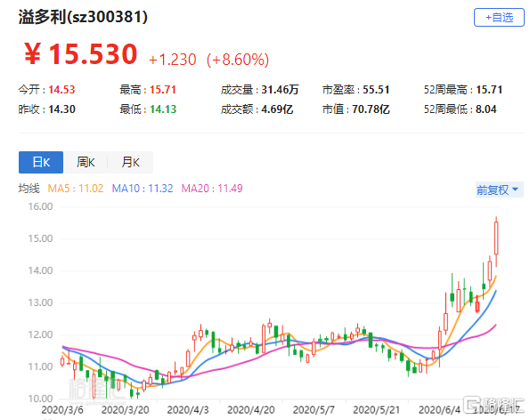Click the 52-week high value 52周最高 15.71
Screen dimensions: 530x420
pos(489,90)
